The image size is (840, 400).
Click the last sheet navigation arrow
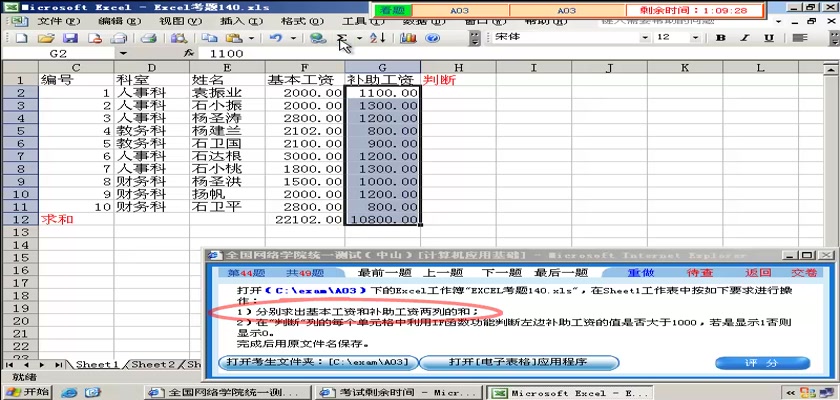tap(58, 365)
